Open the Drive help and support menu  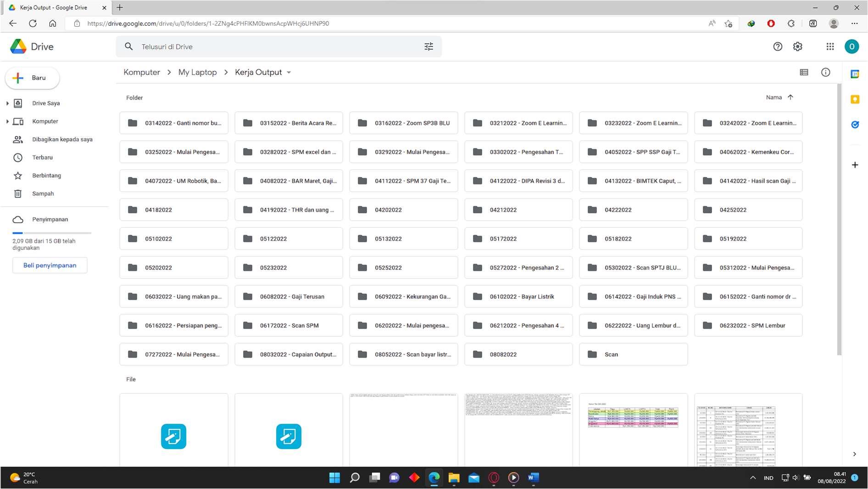[x=778, y=46]
